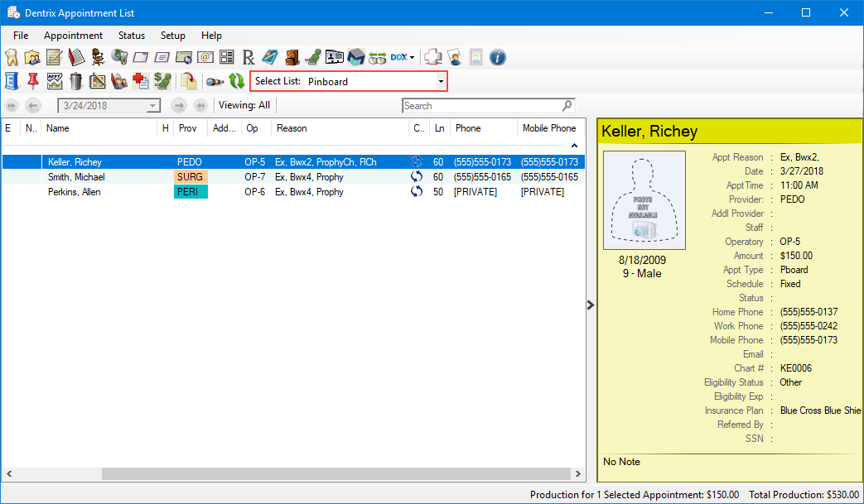Click the Rx prescriptions icon

[249, 57]
